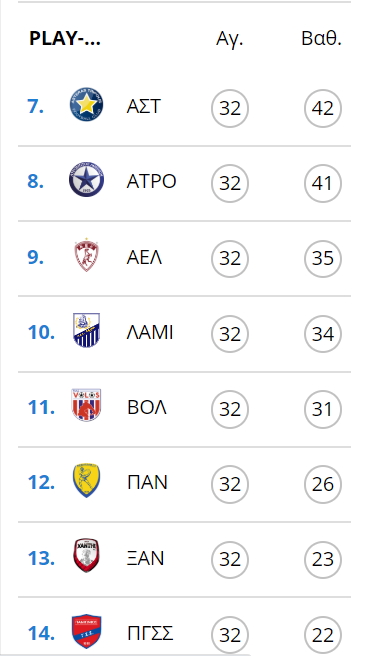This screenshot has width=367, height=656.
Task: Sort by the Αγ. column header
Action: pyautogui.click(x=230, y=39)
